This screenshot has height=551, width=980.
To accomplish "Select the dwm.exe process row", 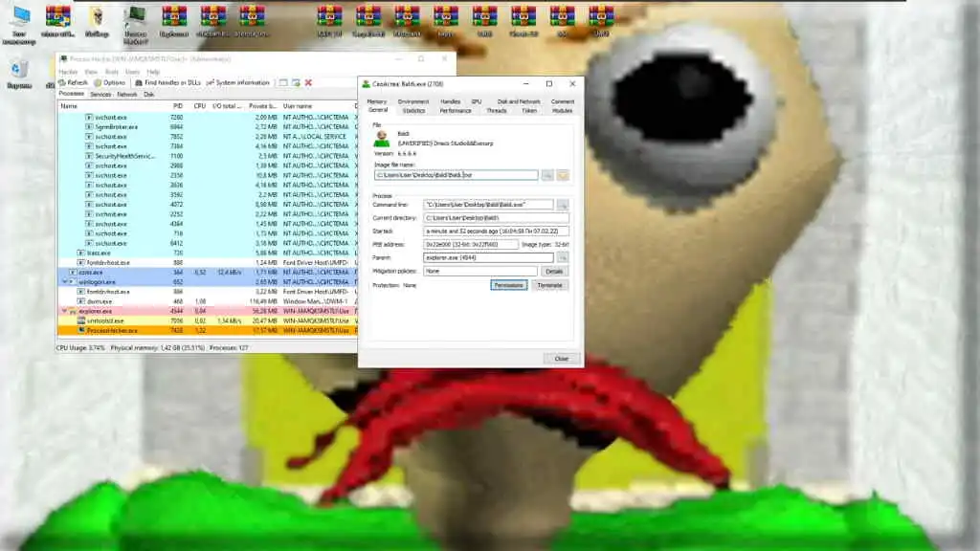I will (x=207, y=301).
